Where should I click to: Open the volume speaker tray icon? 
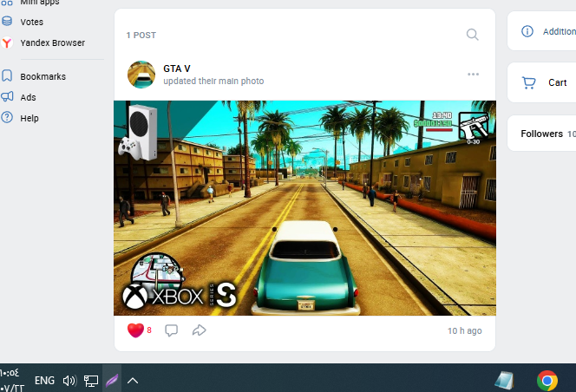69,381
